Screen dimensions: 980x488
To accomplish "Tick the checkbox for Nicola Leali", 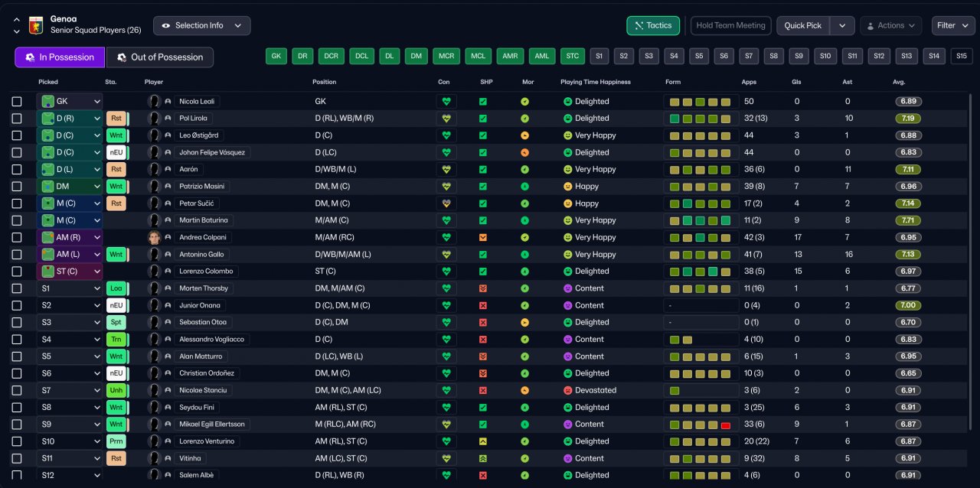I will [x=17, y=102].
